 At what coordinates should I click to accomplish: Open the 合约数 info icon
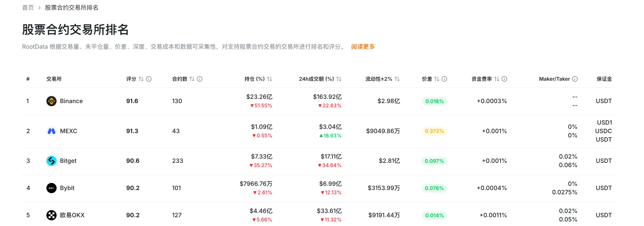click(x=199, y=79)
